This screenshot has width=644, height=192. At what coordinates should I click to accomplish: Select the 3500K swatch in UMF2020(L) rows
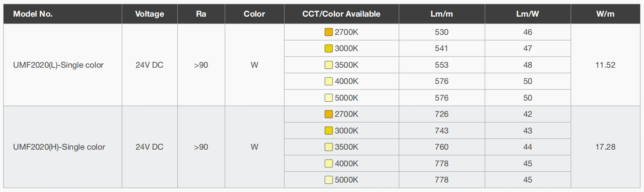(329, 65)
